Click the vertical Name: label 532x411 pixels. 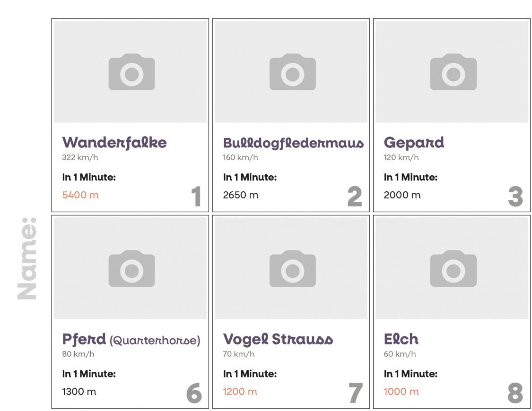coord(27,258)
